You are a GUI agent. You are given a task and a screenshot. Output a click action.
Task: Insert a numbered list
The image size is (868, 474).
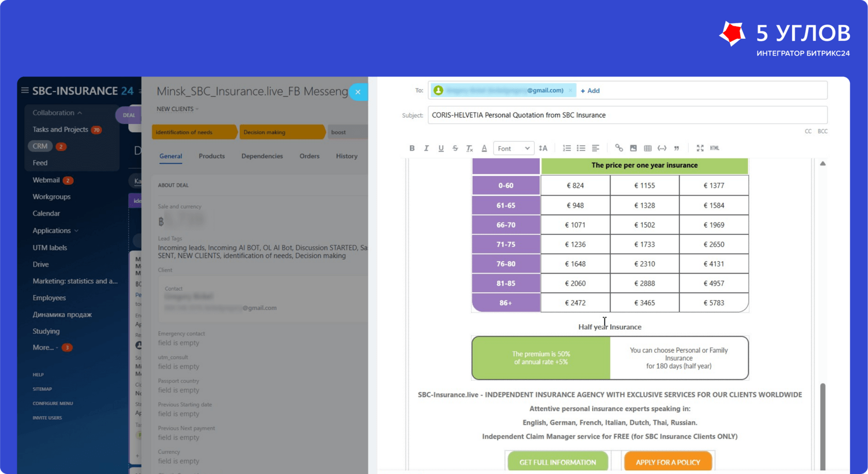click(x=567, y=148)
